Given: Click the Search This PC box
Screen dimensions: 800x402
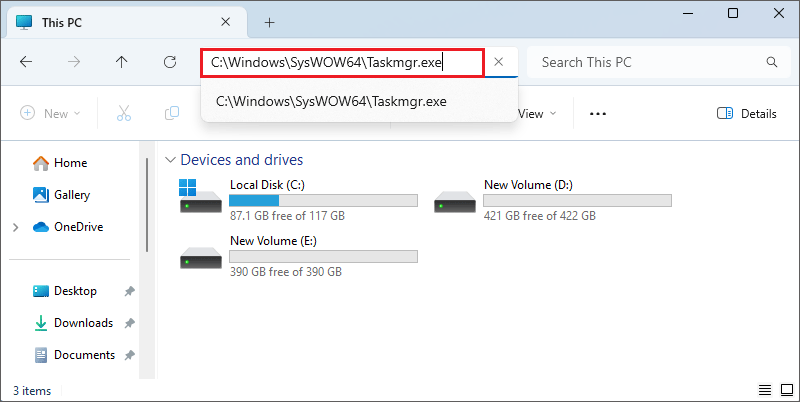Looking at the screenshot, I should (x=658, y=62).
